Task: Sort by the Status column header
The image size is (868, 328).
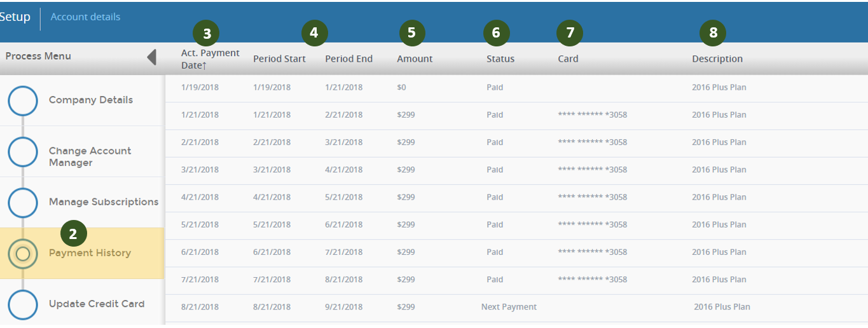Action: click(x=500, y=58)
